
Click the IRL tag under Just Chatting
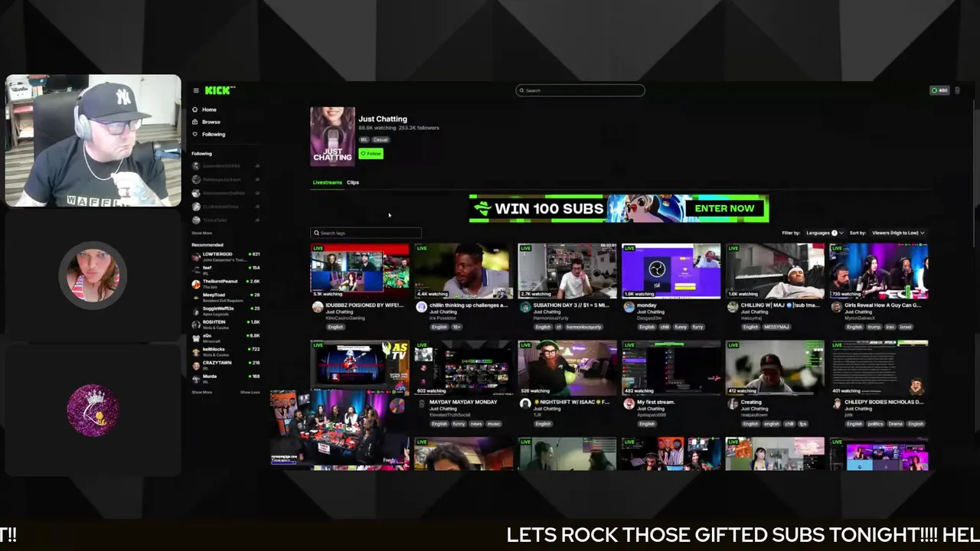[x=364, y=139]
